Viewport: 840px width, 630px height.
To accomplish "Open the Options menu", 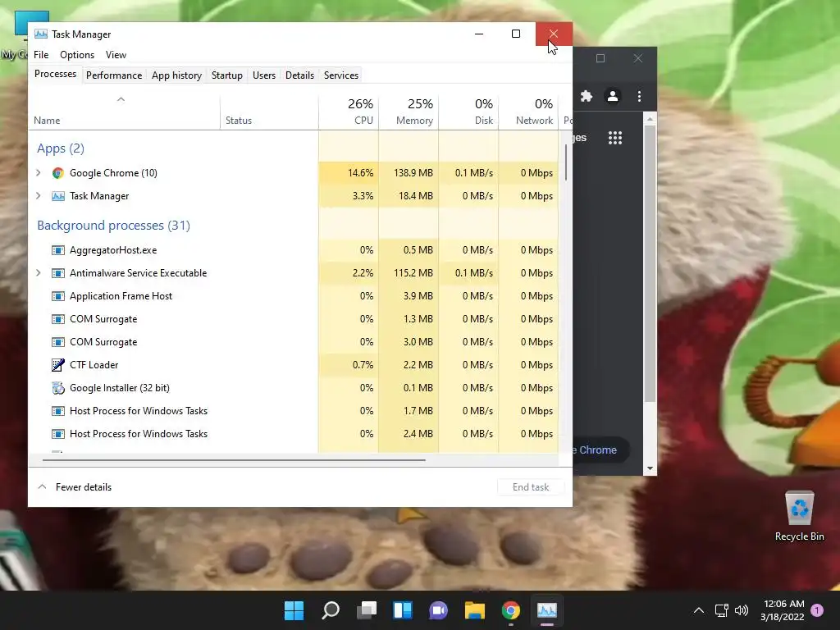I will 77,55.
